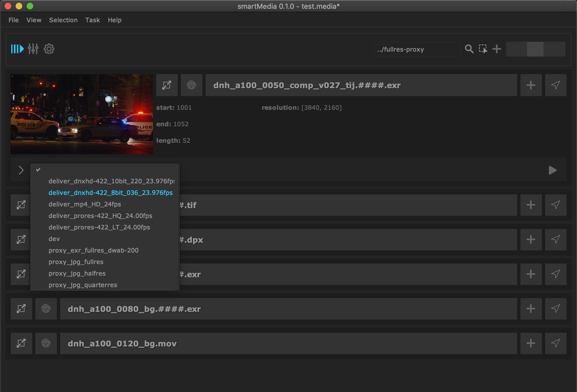The image size is (577, 392).
Task: Click the marquee selection cursor icon
Action: point(483,49)
